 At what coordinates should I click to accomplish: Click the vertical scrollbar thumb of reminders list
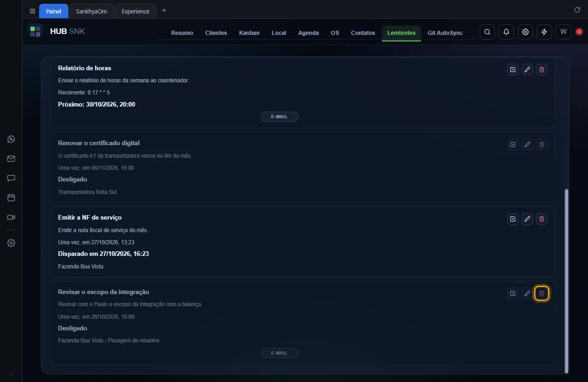(x=566, y=281)
